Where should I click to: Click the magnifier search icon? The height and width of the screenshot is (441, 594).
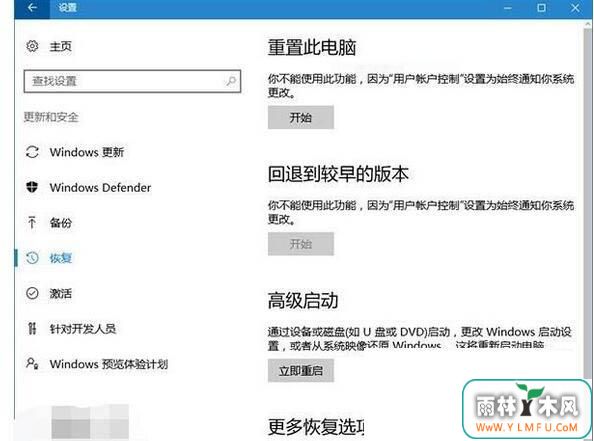tap(231, 81)
